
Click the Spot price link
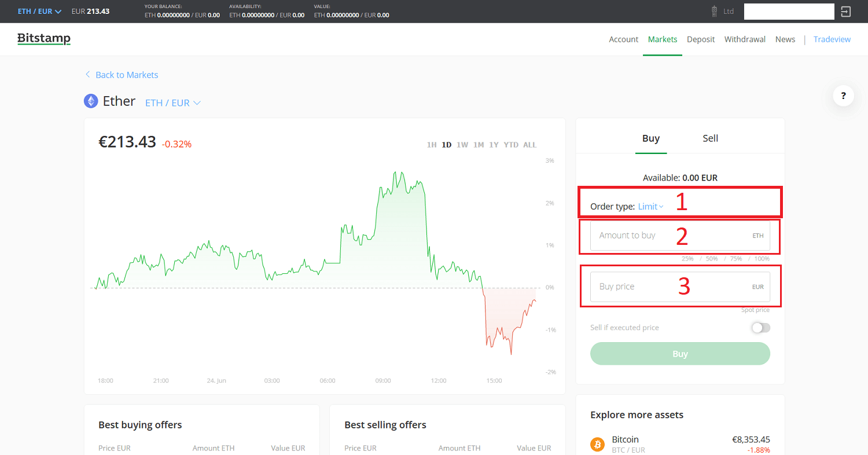click(x=755, y=310)
